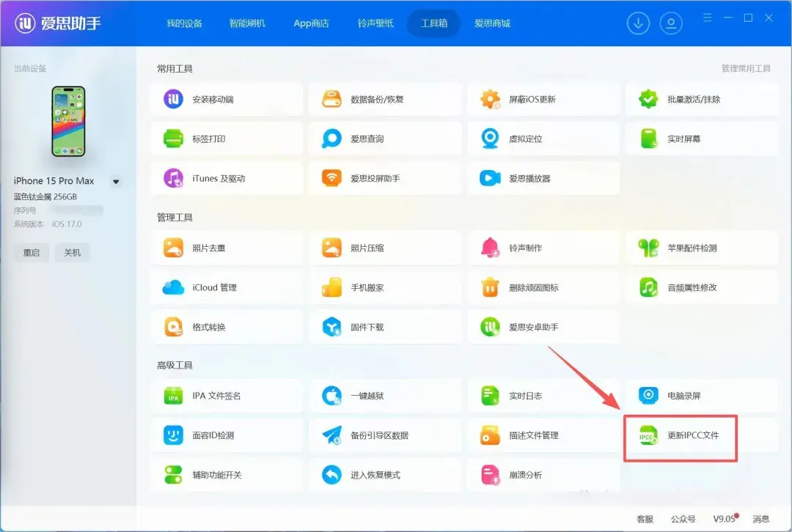This screenshot has height=532, width=792.
Task: Select the 工具箱 tab
Action: pyautogui.click(x=434, y=23)
